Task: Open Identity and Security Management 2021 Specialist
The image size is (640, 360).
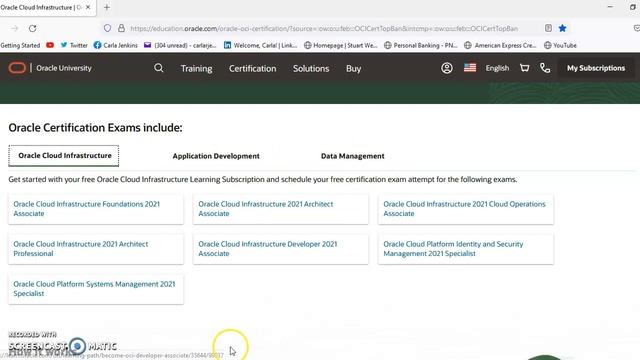Action: [x=466, y=249]
